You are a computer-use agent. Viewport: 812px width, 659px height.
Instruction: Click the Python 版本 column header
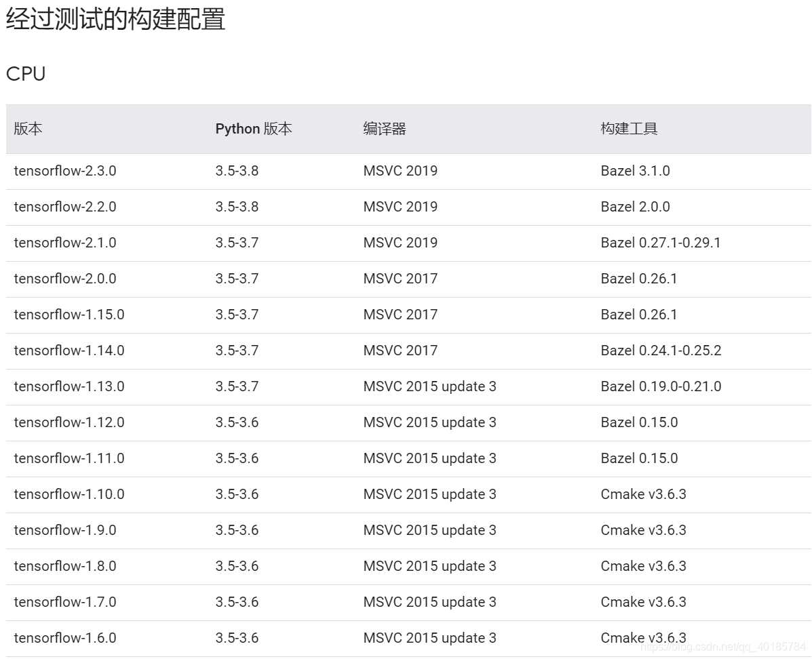pyautogui.click(x=254, y=128)
